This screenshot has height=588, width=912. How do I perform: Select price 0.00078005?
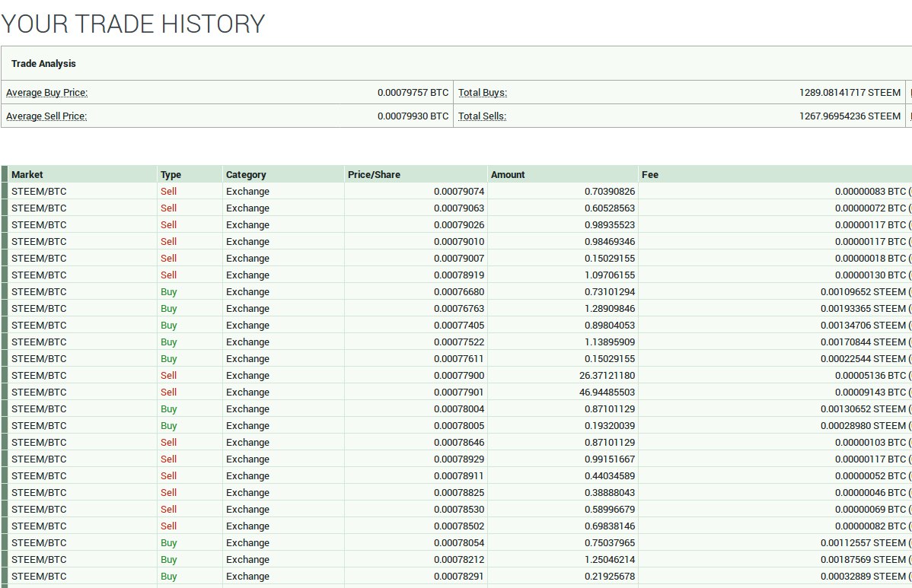[459, 426]
